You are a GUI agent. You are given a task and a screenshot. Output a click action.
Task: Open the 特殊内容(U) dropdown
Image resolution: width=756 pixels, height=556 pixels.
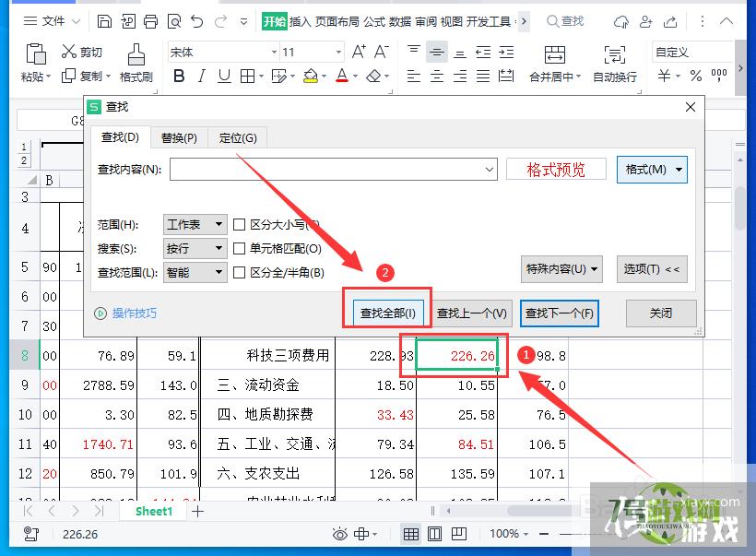coord(561,268)
